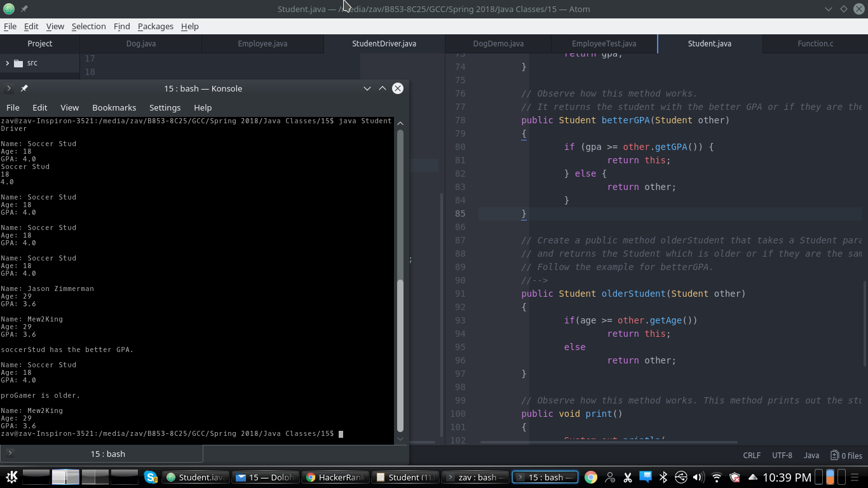The height and width of the screenshot is (488, 868).
Task: Open the Wi-Fi network icon
Action: tap(717, 477)
